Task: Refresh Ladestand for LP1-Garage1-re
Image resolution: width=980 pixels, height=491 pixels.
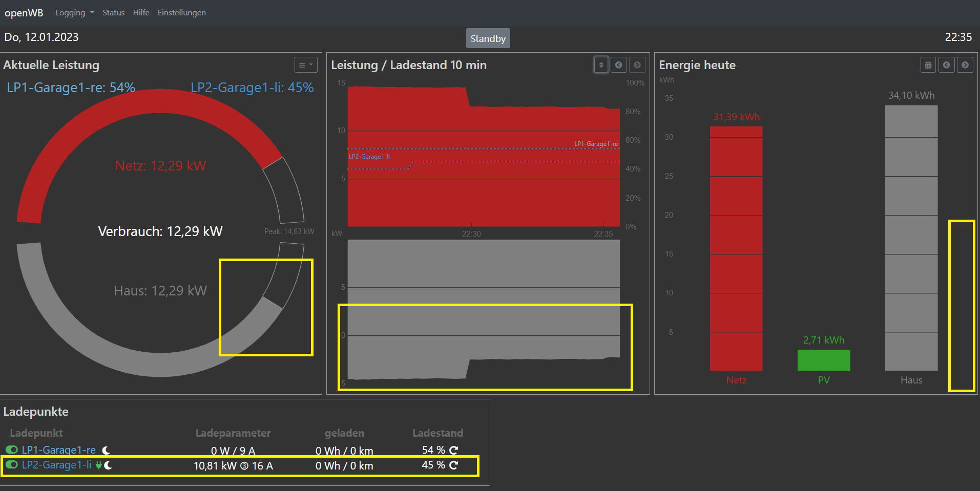Action: (453, 450)
